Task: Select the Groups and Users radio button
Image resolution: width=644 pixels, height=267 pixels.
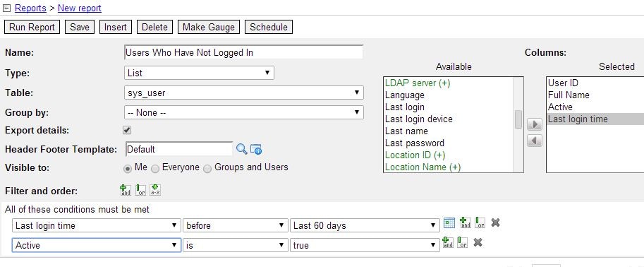Action: pyautogui.click(x=207, y=169)
